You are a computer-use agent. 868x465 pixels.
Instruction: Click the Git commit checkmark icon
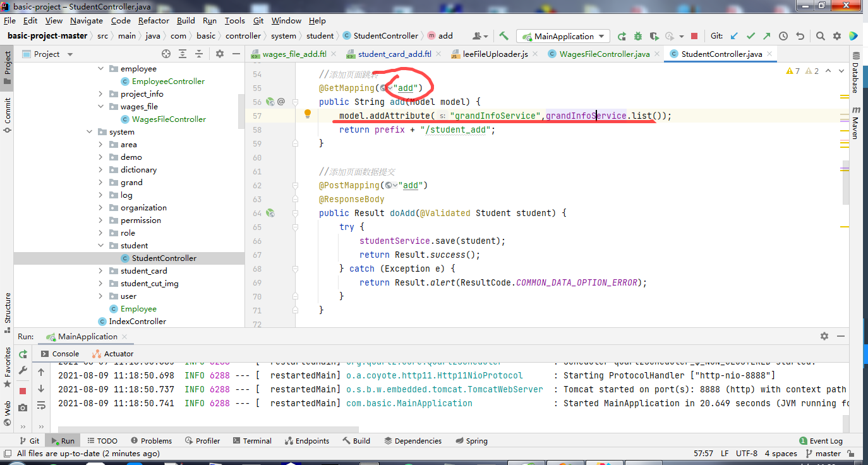[750, 36]
